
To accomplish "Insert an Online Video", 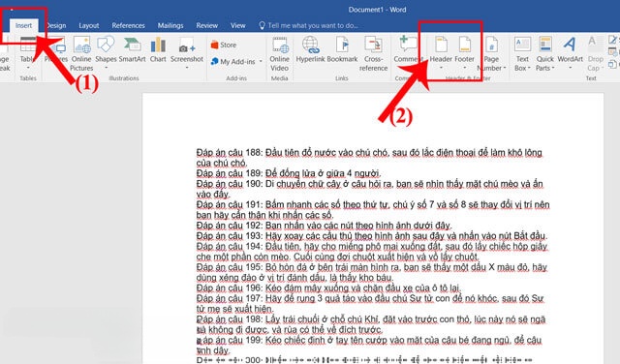I will click(x=280, y=53).
